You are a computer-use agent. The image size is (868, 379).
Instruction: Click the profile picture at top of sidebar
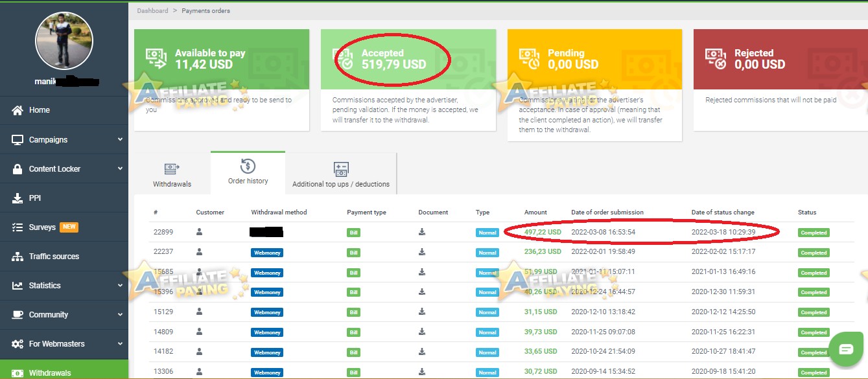[x=64, y=40]
